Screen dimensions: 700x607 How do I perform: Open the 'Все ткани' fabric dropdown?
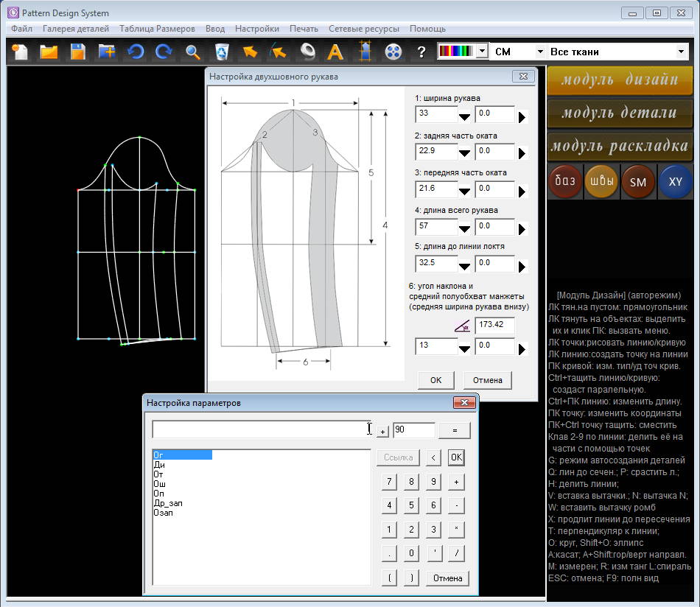coord(681,52)
